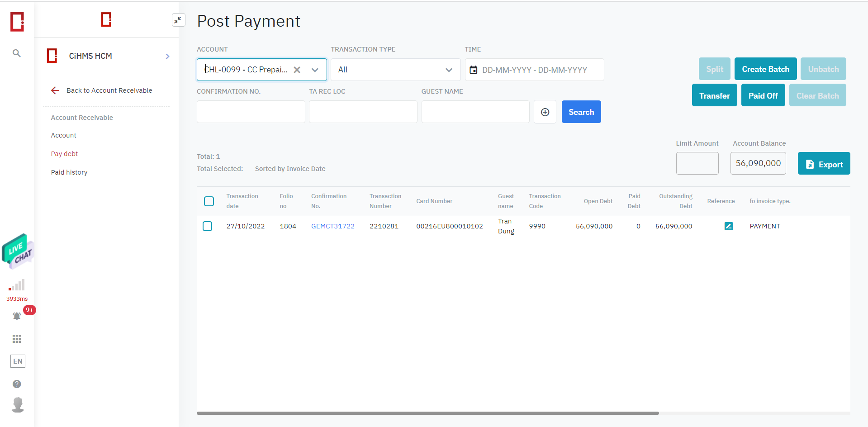Open the notifications bell
868x427 pixels.
pos(17,316)
